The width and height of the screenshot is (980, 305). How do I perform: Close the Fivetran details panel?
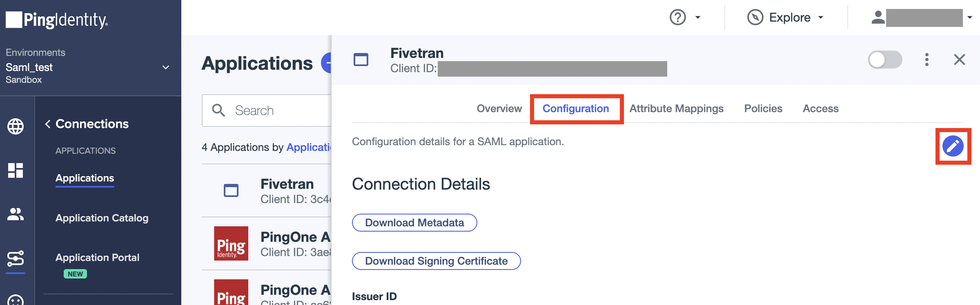pos(960,60)
